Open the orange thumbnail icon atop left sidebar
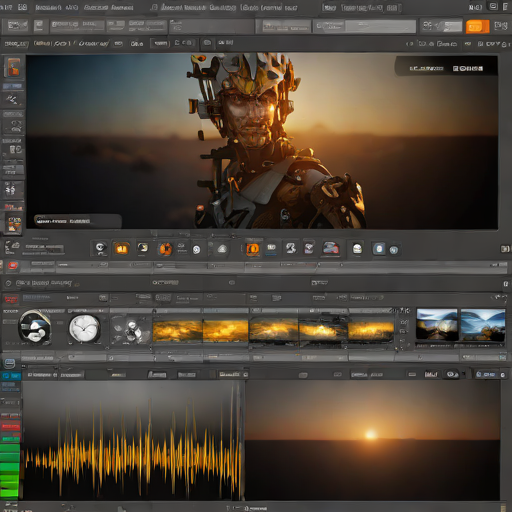 pyautogui.click(x=14, y=67)
